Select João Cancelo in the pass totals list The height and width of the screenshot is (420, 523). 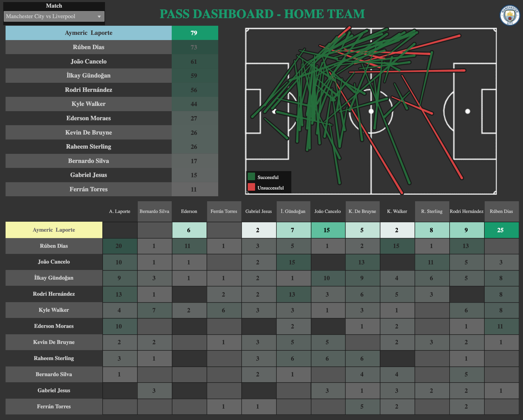(89, 61)
